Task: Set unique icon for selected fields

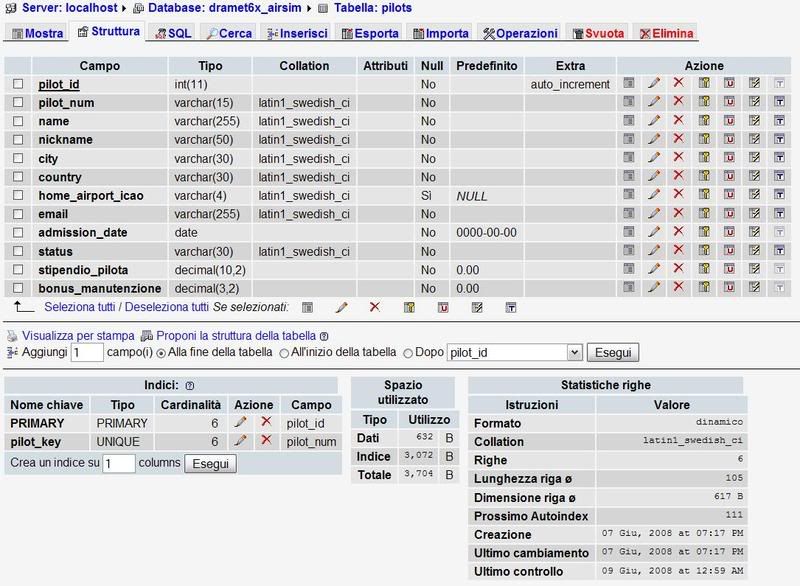Action: tap(443, 307)
